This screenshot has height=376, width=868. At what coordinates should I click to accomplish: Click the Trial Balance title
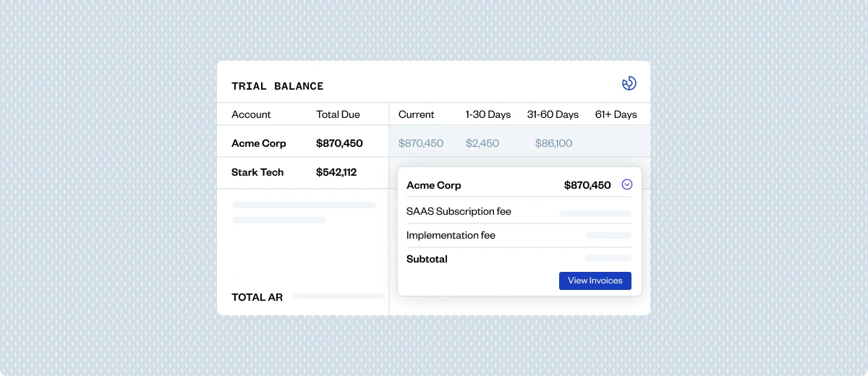pos(278,86)
